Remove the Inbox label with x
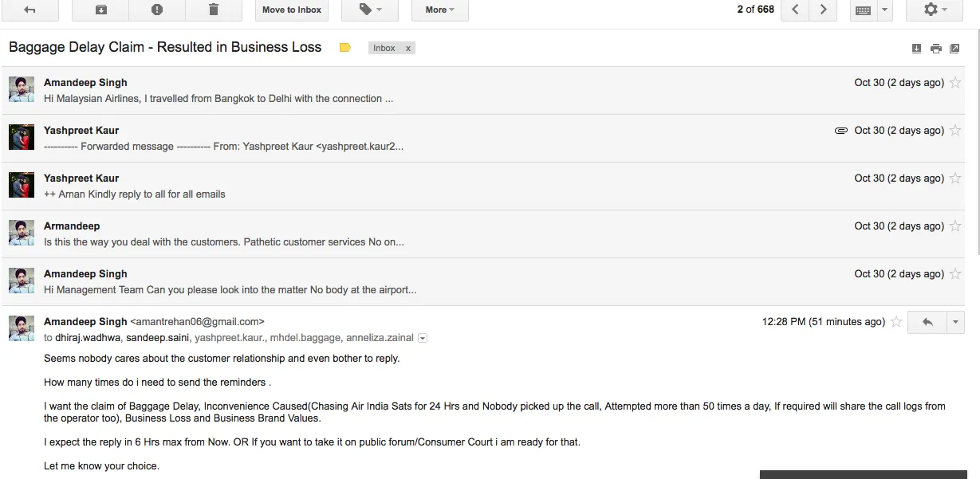The width and height of the screenshot is (980, 479). 408,49
